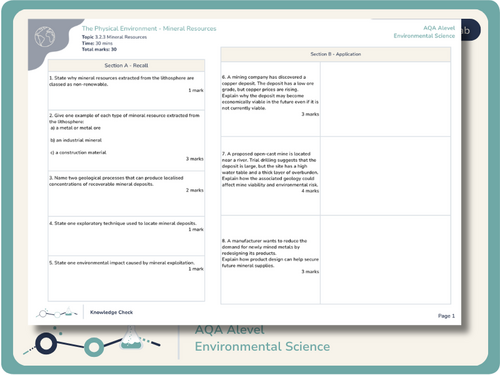This screenshot has width=500, height=375.
Task: Click question 1 about non-renewable mineral resources
Action: 122,81
